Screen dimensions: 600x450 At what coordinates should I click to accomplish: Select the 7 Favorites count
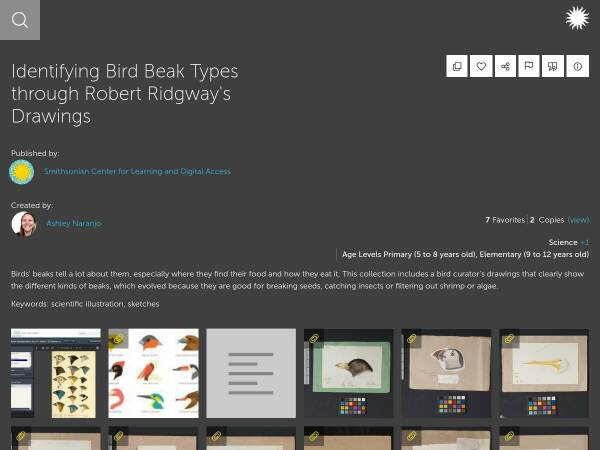pyautogui.click(x=505, y=220)
